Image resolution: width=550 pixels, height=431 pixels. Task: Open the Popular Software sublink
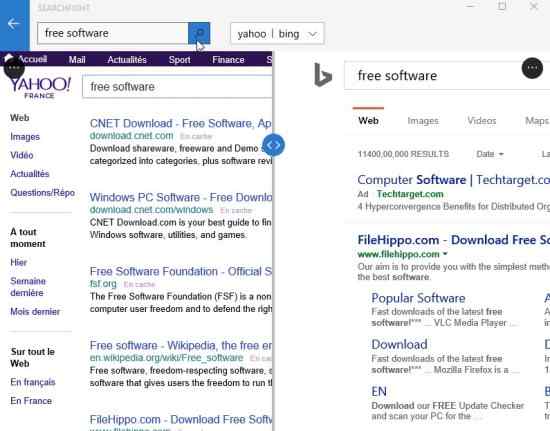coord(418,298)
